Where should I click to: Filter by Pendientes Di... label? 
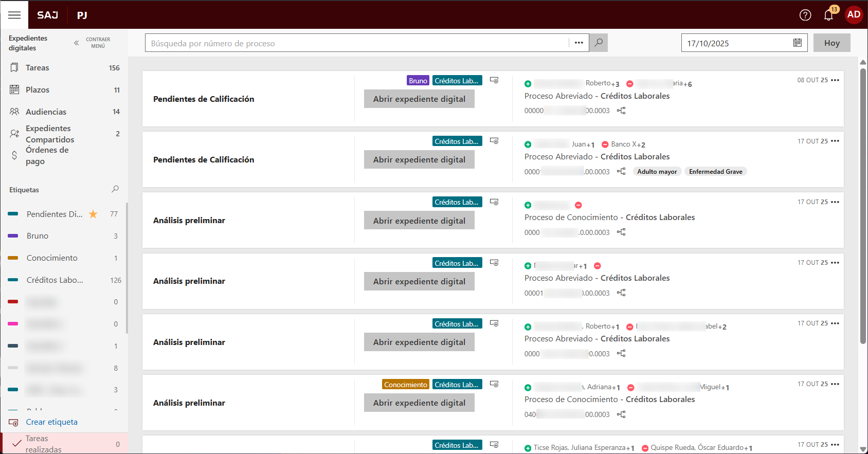pyautogui.click(x=55, y=214)
